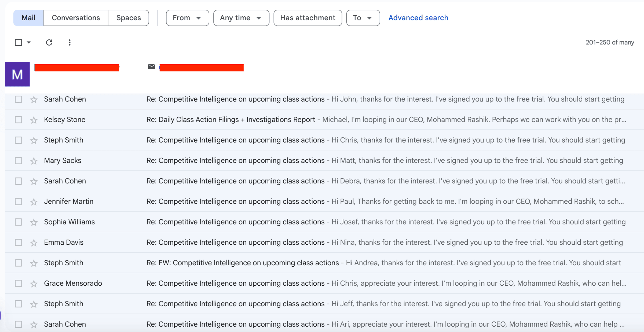644x332 pixels.
Task: Star the Grace Mensorado email
Action: pyautogui.click(x=34, y=283)
